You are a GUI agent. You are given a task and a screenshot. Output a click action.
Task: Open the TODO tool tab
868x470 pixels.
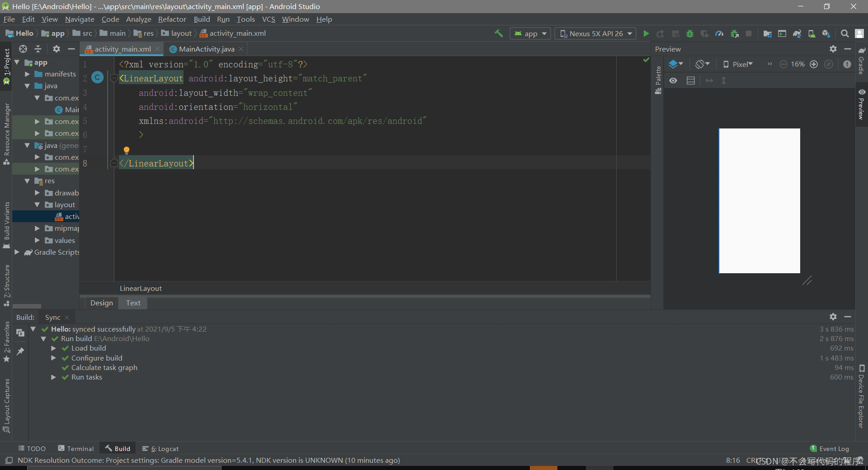point(32,448)
